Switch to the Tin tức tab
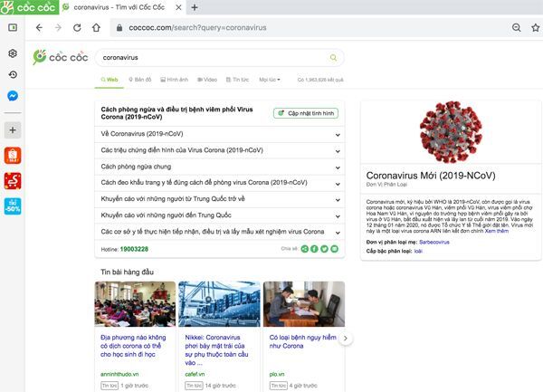 (237, 80)
